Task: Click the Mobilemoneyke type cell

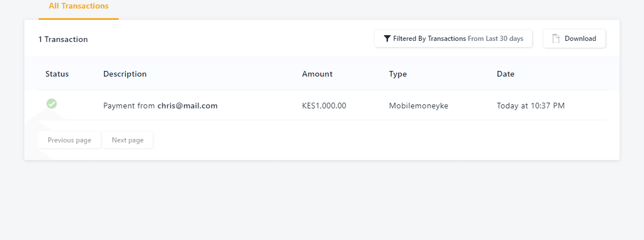Action: [x=419, y=106]
